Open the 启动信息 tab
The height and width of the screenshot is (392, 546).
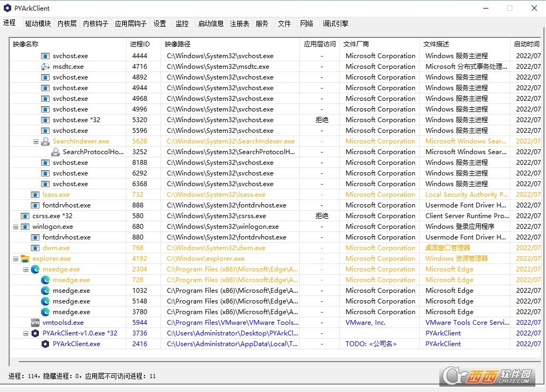[211, 23]
